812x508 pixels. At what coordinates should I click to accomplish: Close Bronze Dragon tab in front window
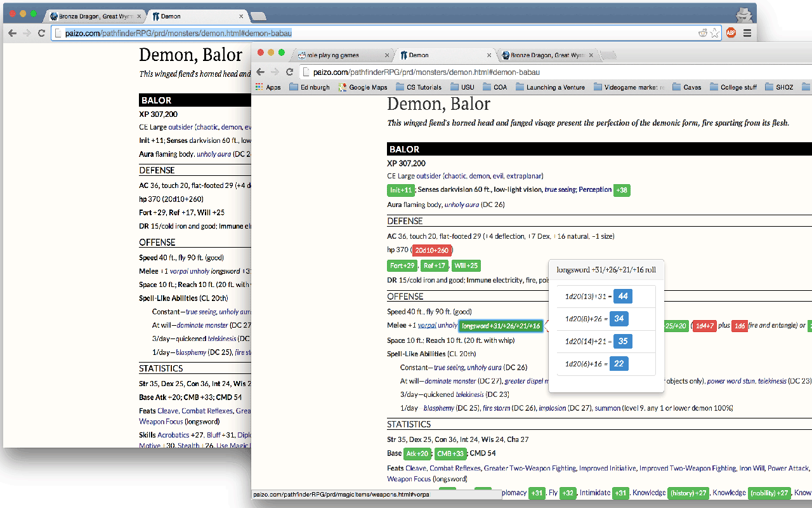[x=591, y=55]
